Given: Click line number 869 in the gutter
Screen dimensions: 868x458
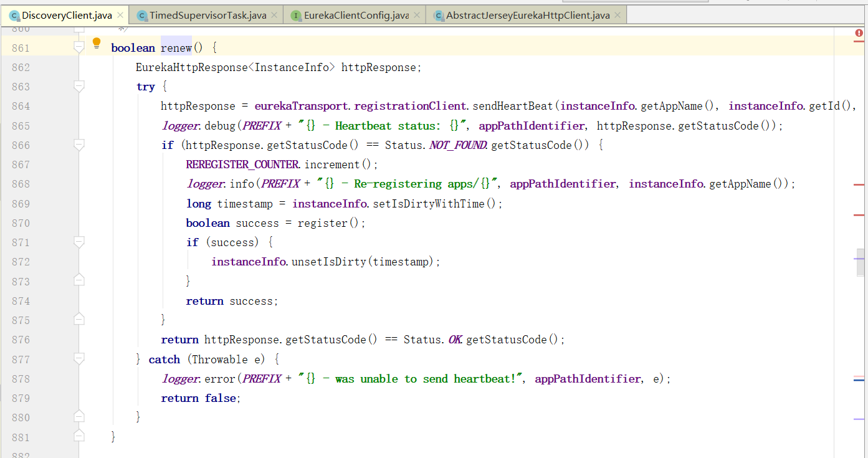Looking at the screenshot, I should click(x=21, y=204).
